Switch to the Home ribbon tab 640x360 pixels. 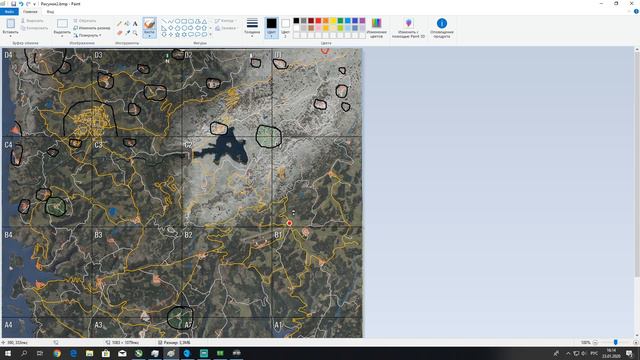coord(30,11)
